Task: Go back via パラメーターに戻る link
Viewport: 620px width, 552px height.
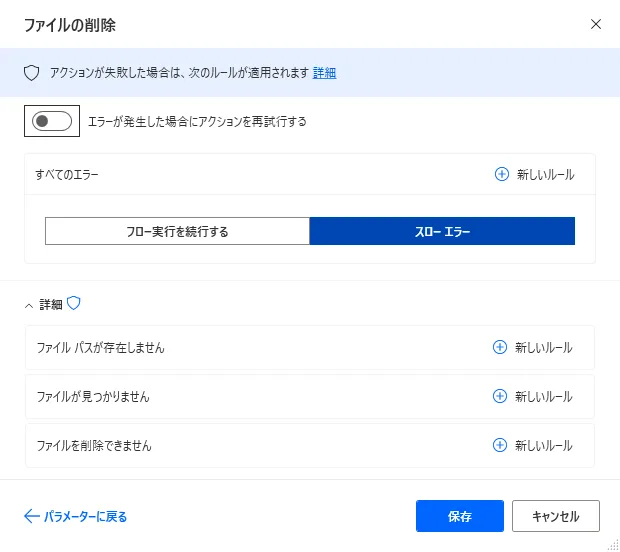Action: pos(85,517)
